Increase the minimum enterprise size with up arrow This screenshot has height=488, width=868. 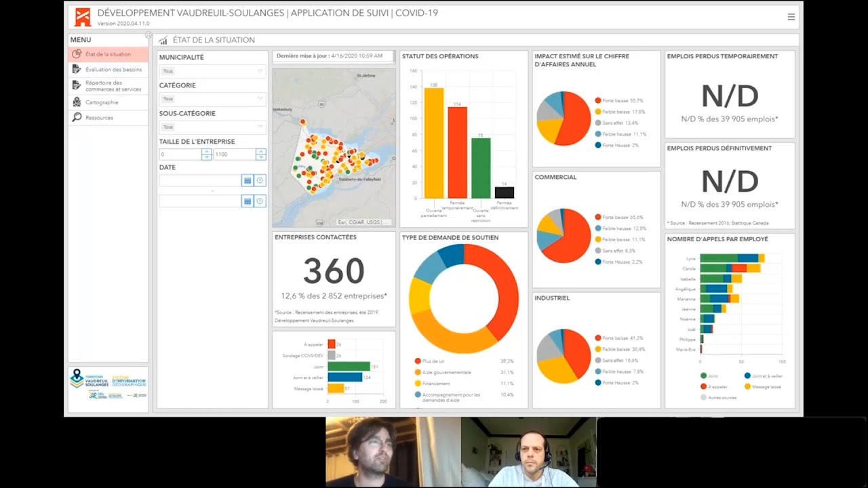[206, 152]
